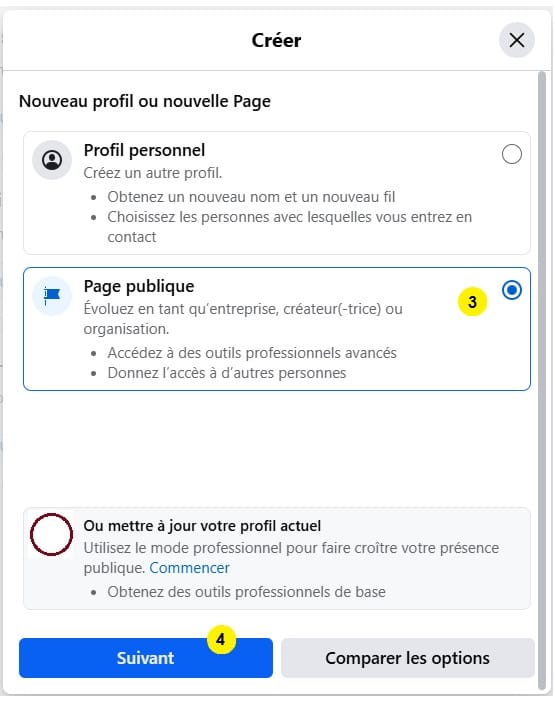Open Comparer les options
555x705 pixels.
[407, 657]
